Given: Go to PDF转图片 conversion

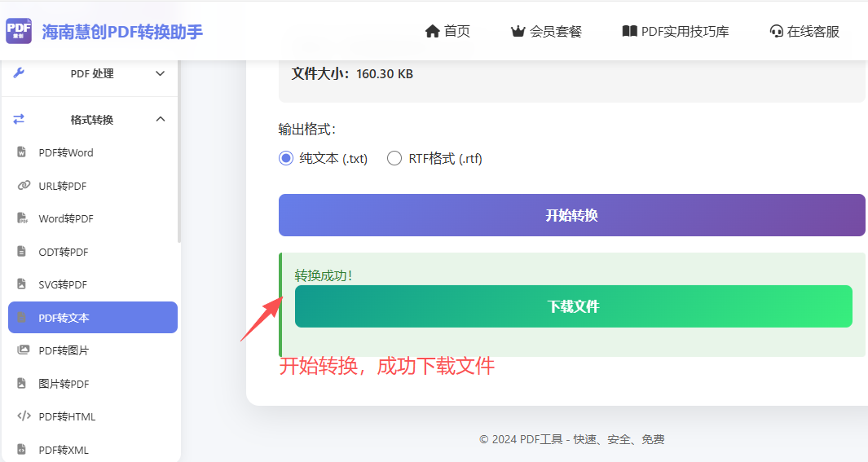Looking at the screenshot, I should coord(92,350).
